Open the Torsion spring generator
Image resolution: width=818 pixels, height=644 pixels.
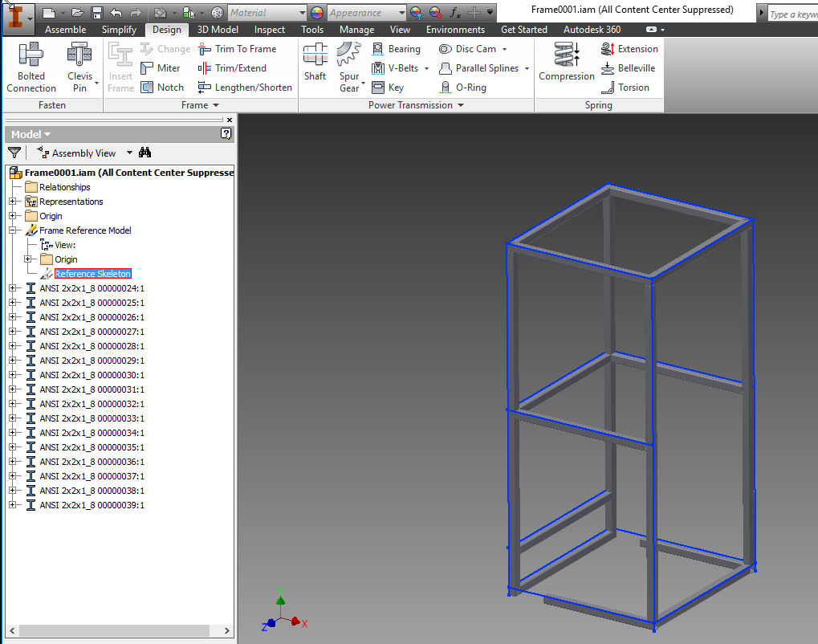coord(629,87)
